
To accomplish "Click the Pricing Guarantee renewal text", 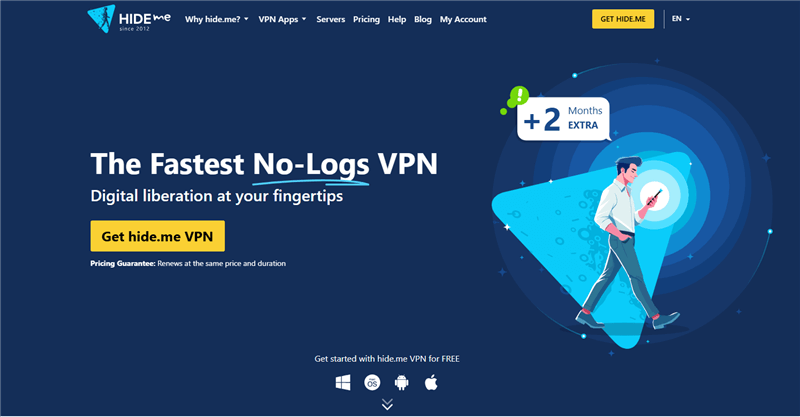I will [x=188, y=263].
